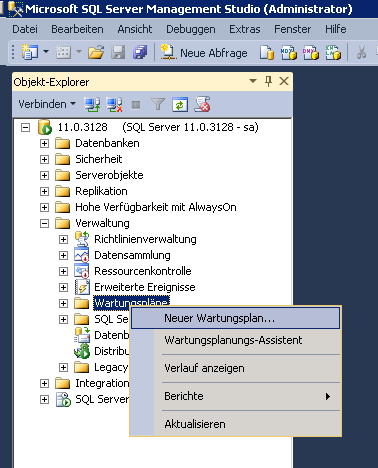Collapse the 11.0.3128 server node

coord(25,127)
